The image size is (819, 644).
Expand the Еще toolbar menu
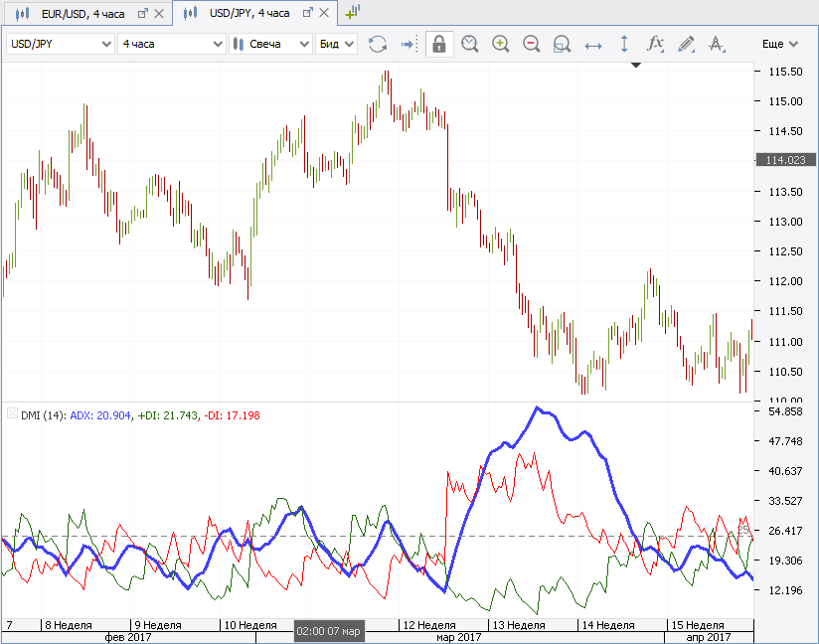click(x=779, y=44)
